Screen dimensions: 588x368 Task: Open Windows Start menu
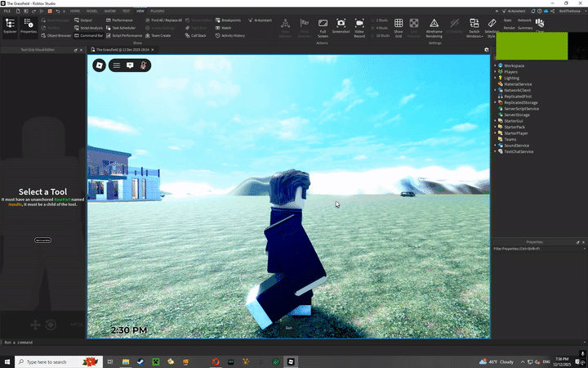pyautogui.click(x=7, y=361)
